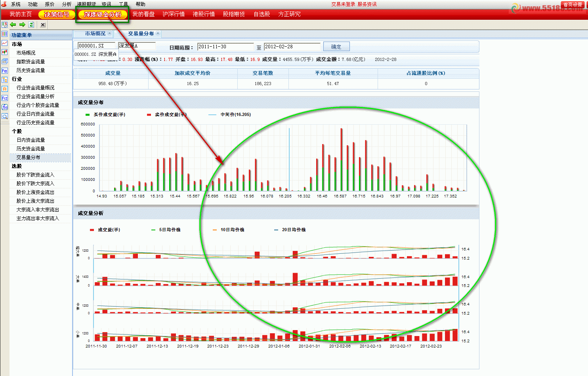Toggle the 5日均价线 green legend entry
This screenshot has height=376, width=588.
(x=166, y=230)
